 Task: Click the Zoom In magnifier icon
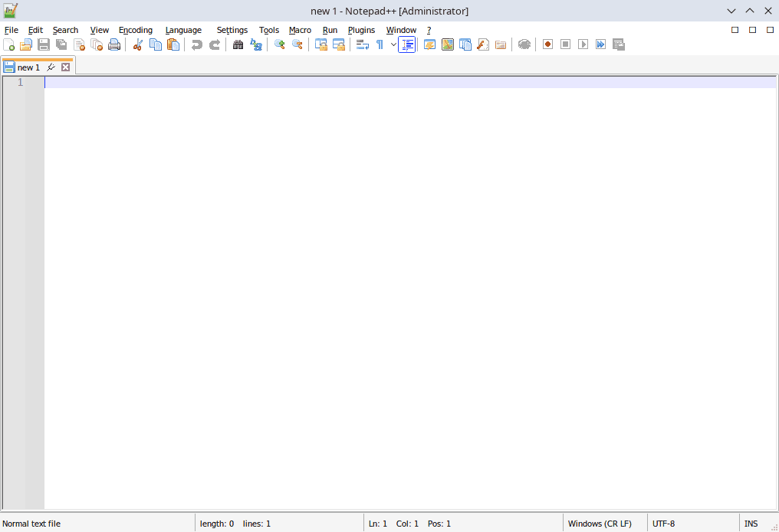[280, 44]
